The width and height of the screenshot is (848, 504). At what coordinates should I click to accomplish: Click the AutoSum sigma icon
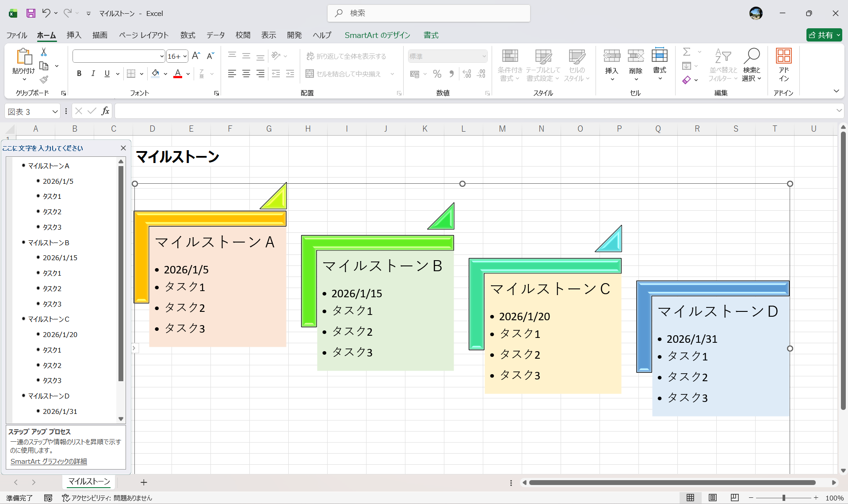pyautogui.click(x=687, y=52)
